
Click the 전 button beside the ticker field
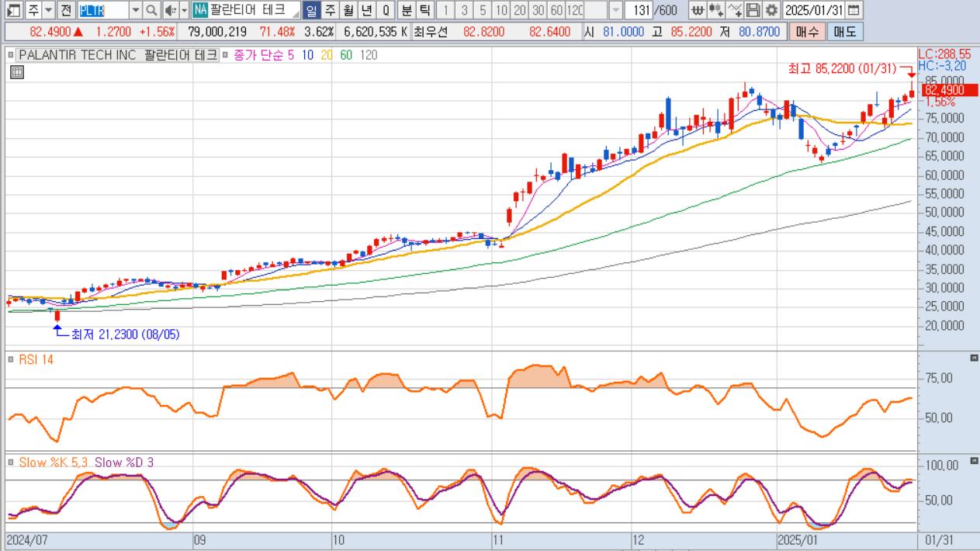point(67,10)
